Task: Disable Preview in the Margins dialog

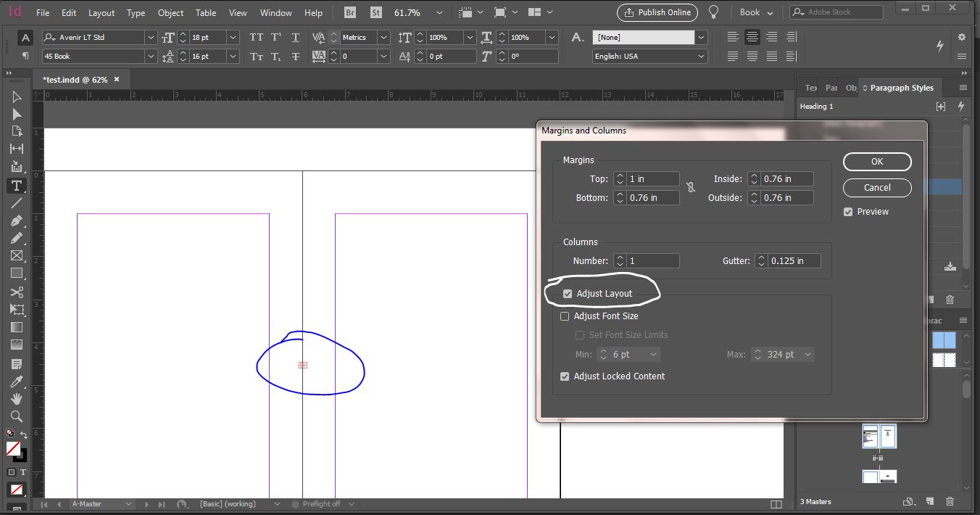Action: (x=847, y=211)
